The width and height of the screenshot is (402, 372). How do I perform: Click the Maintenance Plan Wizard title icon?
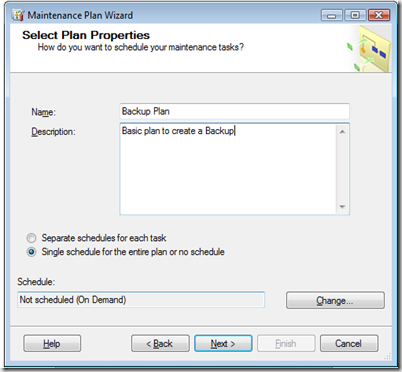coord(18,15)
